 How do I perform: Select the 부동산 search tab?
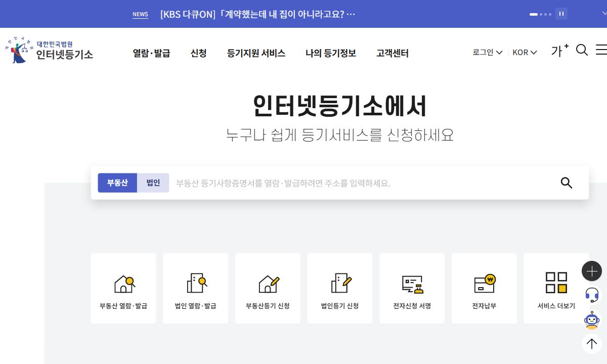pyautogui.click(x=117, y=183)
